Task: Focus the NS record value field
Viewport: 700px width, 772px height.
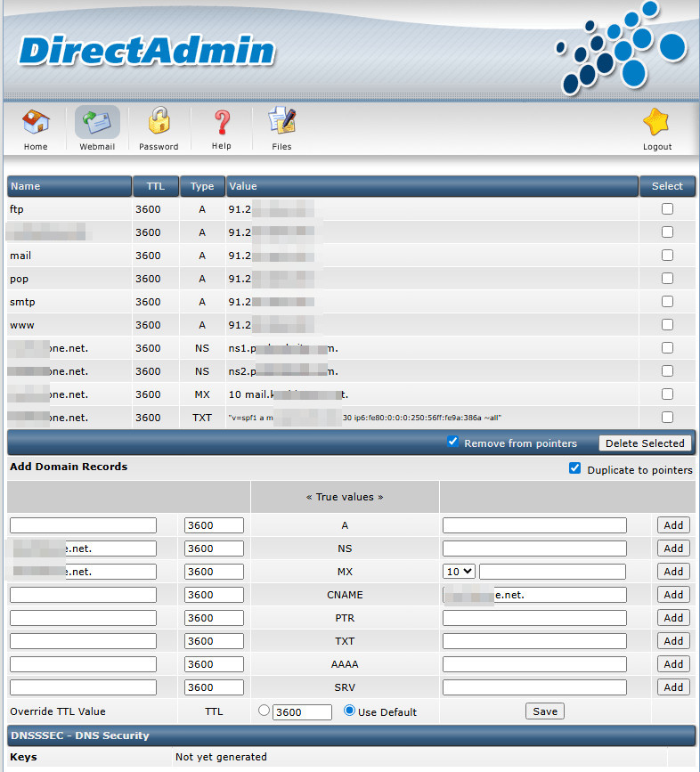Action: point(534,549)
